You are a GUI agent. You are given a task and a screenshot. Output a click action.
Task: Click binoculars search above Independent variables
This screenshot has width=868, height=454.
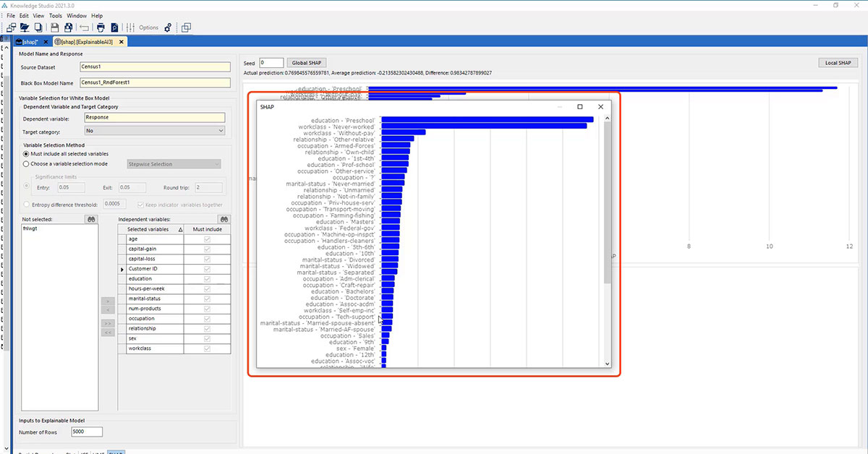224,219
